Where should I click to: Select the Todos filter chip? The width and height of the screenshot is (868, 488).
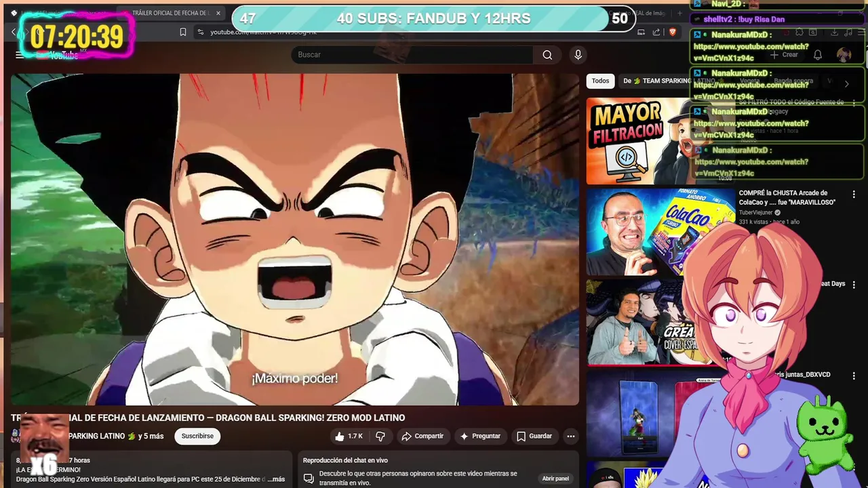(600, 81)
